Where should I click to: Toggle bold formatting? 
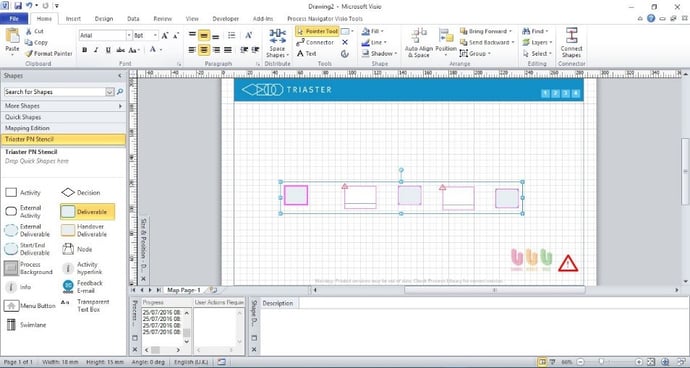click(x=84, y=50)
